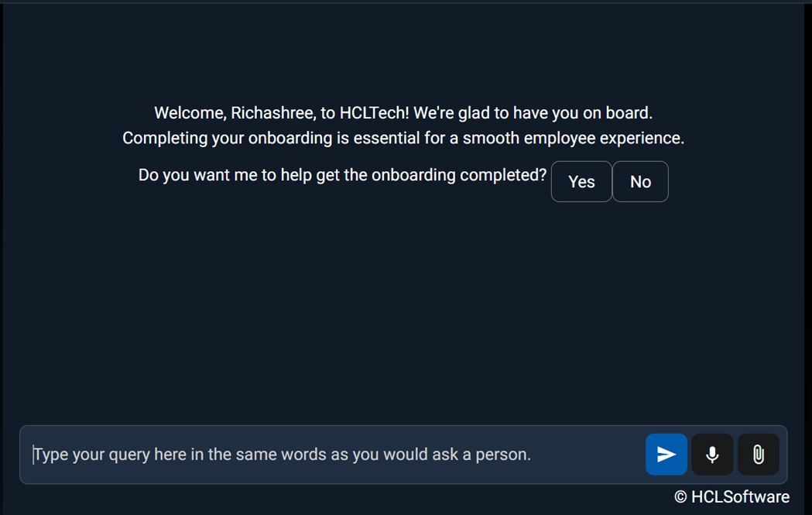
Task: Decline onboarding help with the No button
Action: pos(640,182)
